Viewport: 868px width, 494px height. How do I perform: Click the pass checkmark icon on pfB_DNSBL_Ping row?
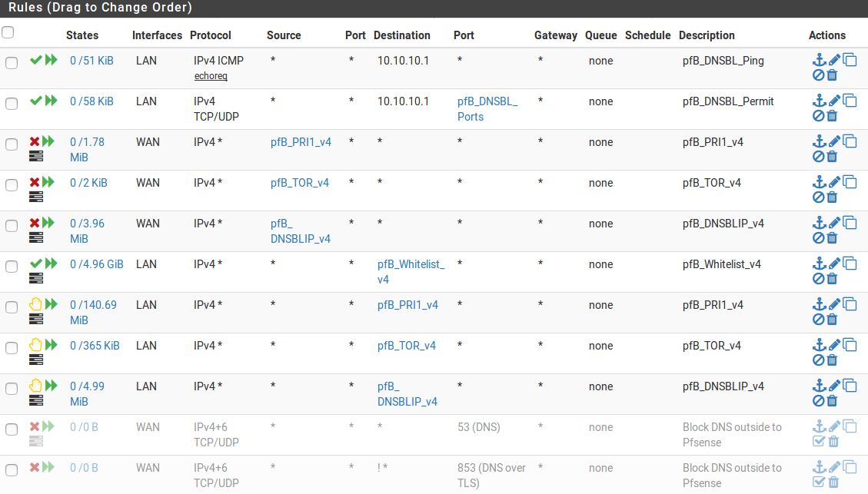pos(36,60)
